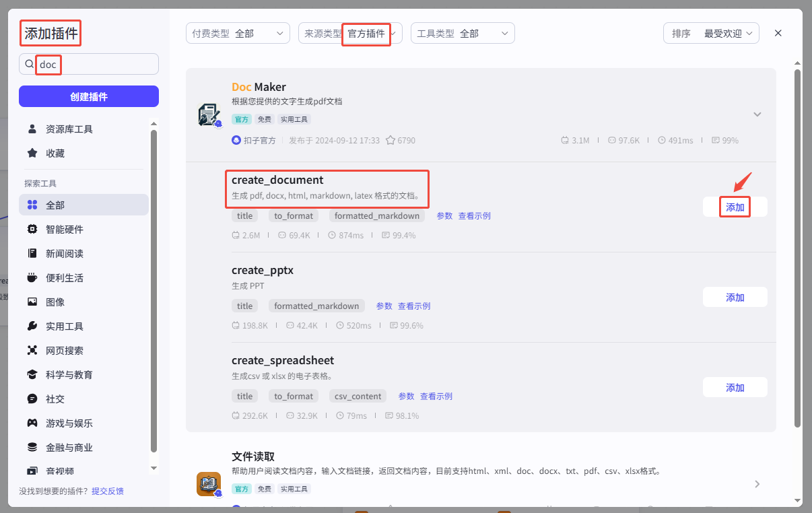
Task: Open the 提交反馈 feedback link
Action: coord(108,491)
